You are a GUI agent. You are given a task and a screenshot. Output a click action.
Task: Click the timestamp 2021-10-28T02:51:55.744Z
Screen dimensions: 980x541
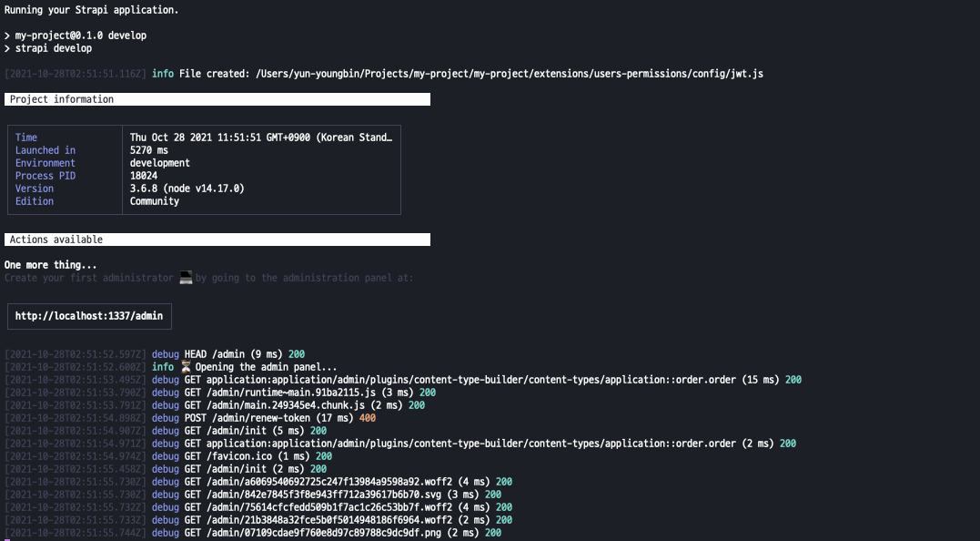point(75,533)
